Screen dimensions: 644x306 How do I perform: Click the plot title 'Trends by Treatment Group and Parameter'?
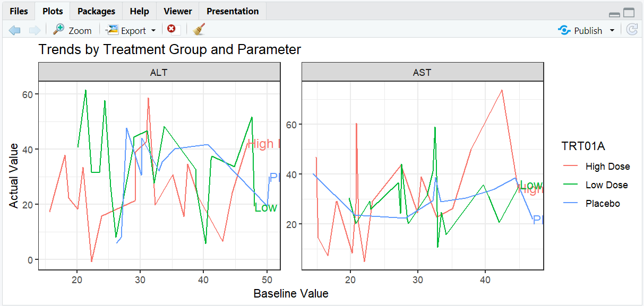[170, 50]
